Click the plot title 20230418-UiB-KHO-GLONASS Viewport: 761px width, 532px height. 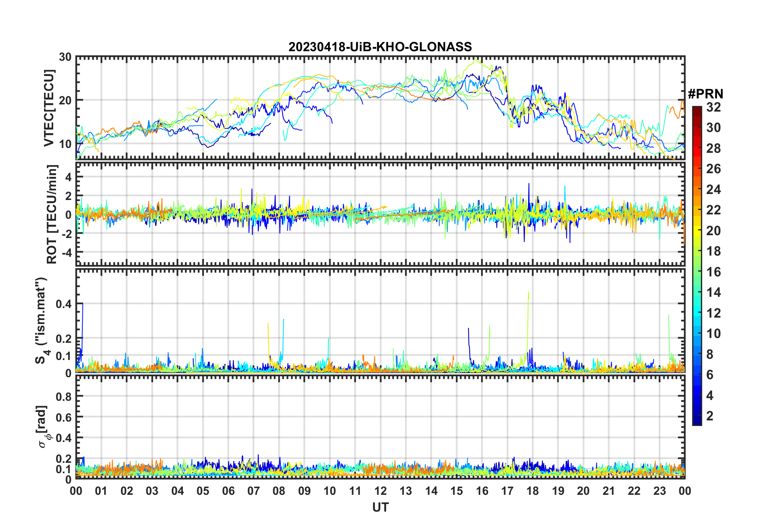(x=380, y=47)
